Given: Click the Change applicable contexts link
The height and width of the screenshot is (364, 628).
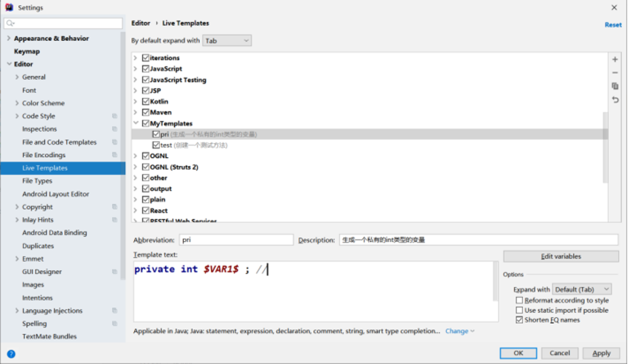Looking at the screenshot, I should point(460,331).
